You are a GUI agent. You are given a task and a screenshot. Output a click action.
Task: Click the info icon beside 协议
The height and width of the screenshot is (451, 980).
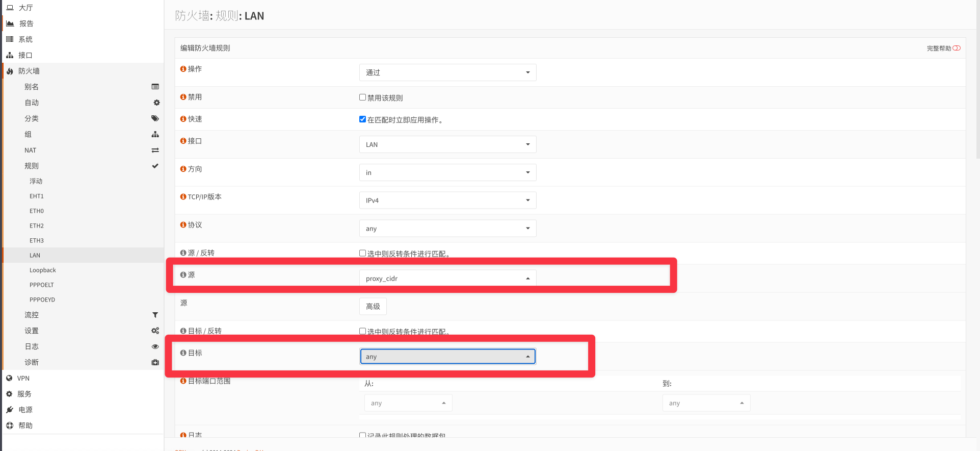(x=183, y=225)
